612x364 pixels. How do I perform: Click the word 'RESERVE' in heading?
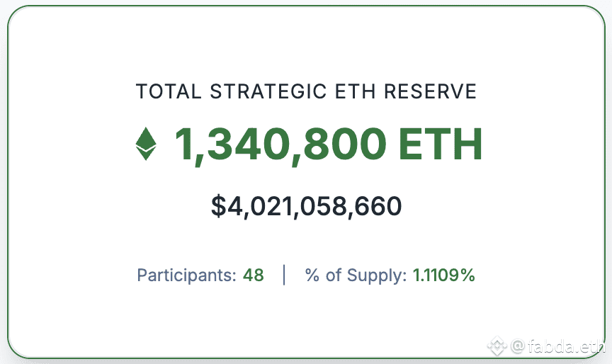[x=430, y=91]
